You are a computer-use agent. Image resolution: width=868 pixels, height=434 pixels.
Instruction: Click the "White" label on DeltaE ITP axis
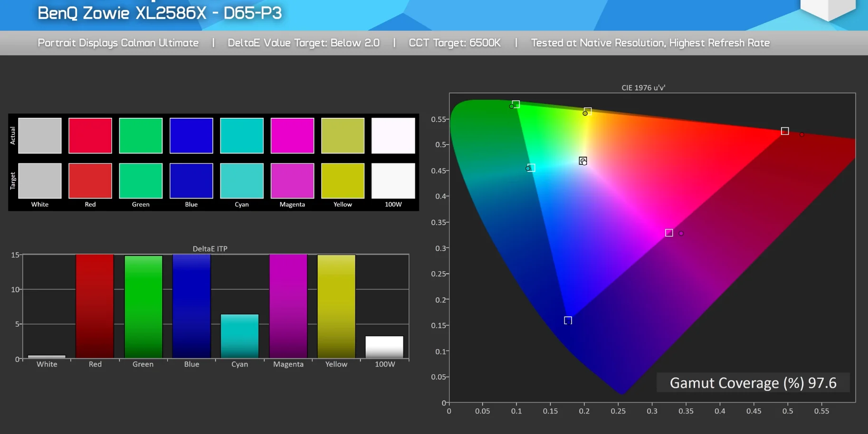(47, 364)
